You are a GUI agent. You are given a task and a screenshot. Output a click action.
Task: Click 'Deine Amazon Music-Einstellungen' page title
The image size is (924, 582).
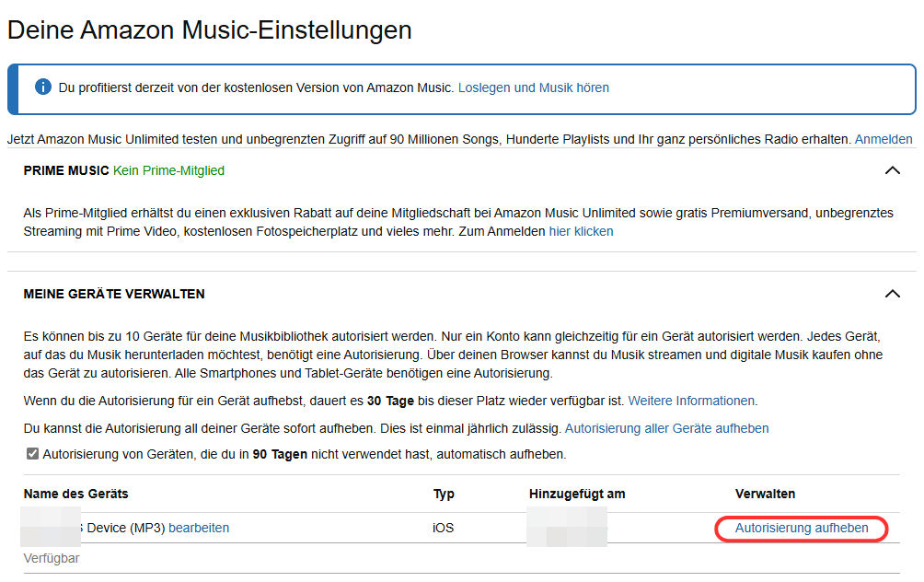(210, 30)
